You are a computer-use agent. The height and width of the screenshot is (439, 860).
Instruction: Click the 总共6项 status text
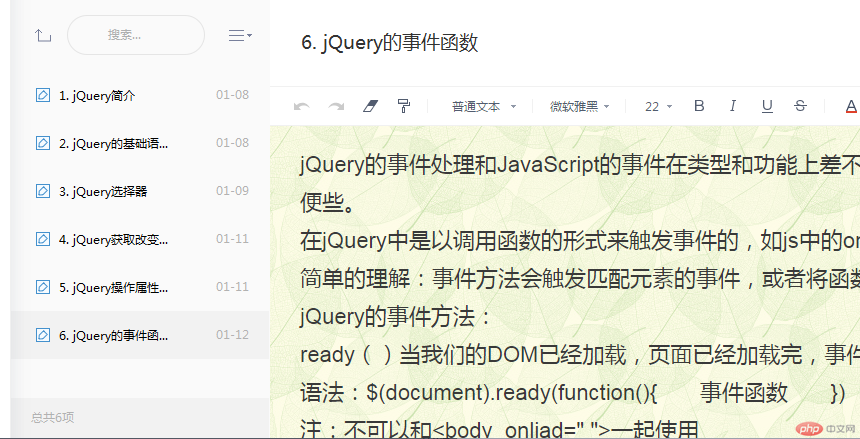pyautogui.click(x=53, y=418)
